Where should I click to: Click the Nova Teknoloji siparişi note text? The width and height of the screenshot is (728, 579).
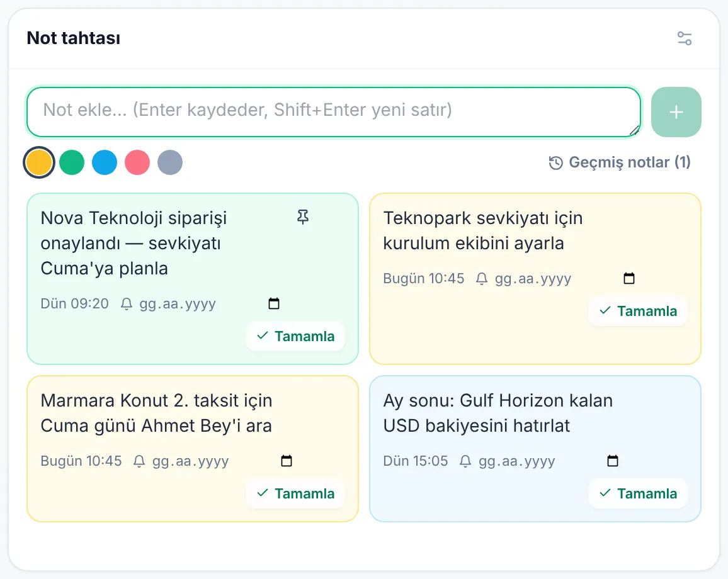coord(134,243)
